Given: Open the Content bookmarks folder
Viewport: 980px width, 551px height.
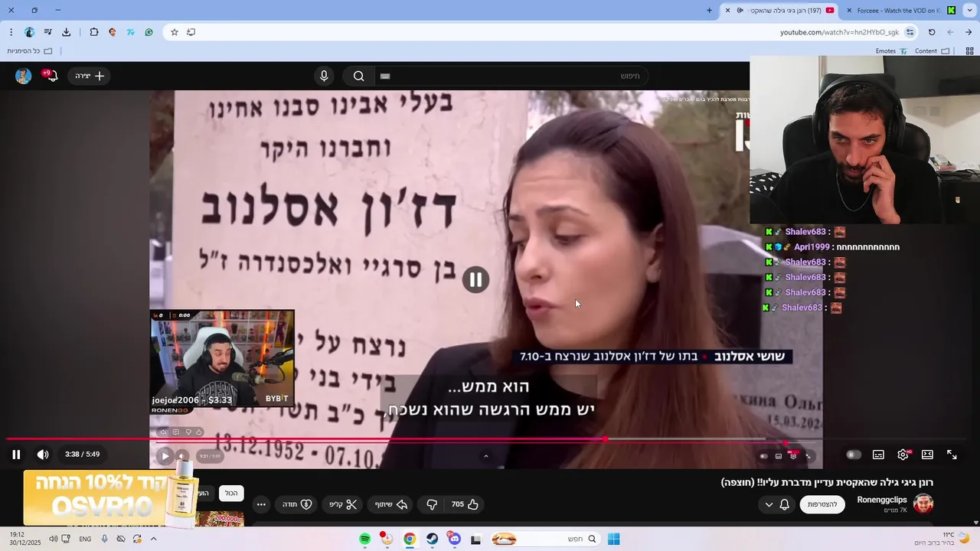Looking at the screenshot, I should pos(932,51).
